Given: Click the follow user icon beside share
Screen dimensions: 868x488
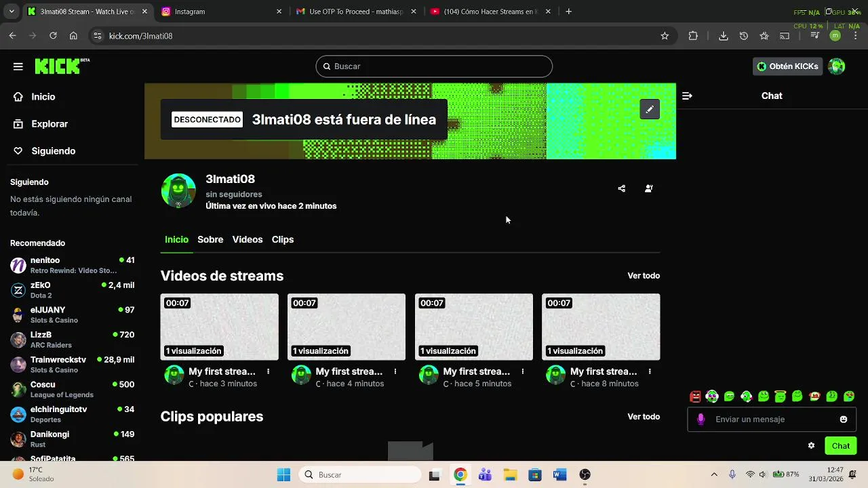Looking at the screenshot, I should point(649,188).
